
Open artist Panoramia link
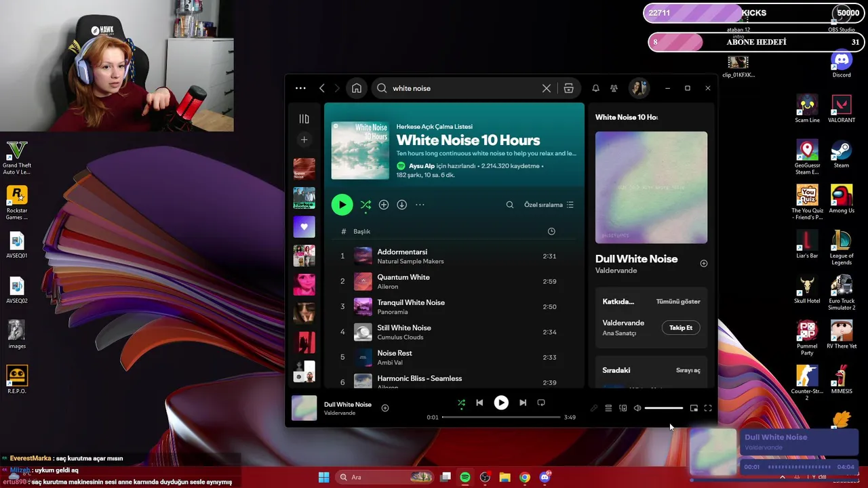(393, 312)
